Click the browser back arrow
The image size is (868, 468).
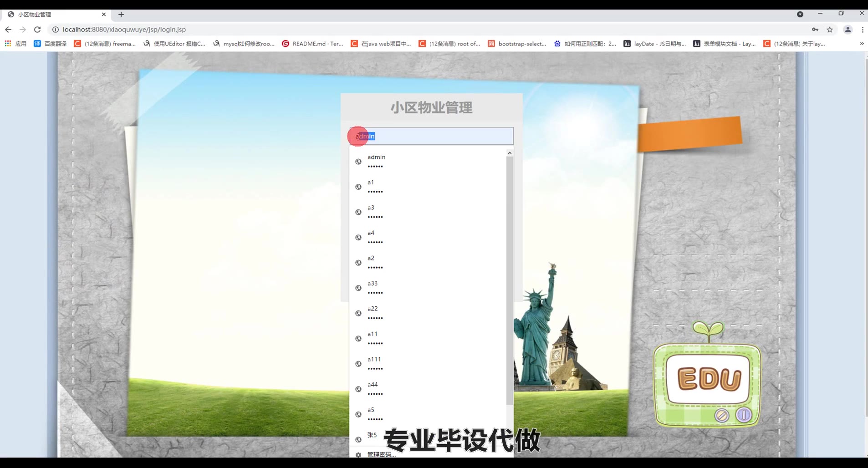[x=8, y=30]
